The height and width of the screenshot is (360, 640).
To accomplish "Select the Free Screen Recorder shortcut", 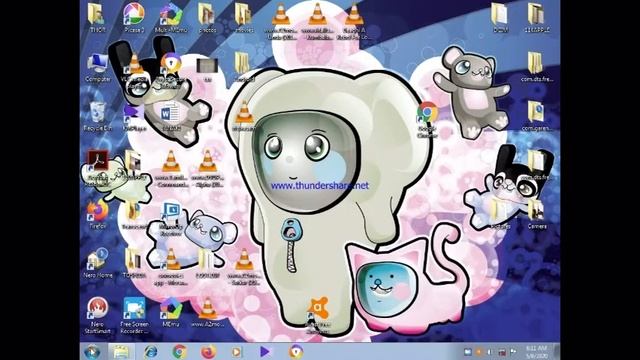I will point(134,315).
